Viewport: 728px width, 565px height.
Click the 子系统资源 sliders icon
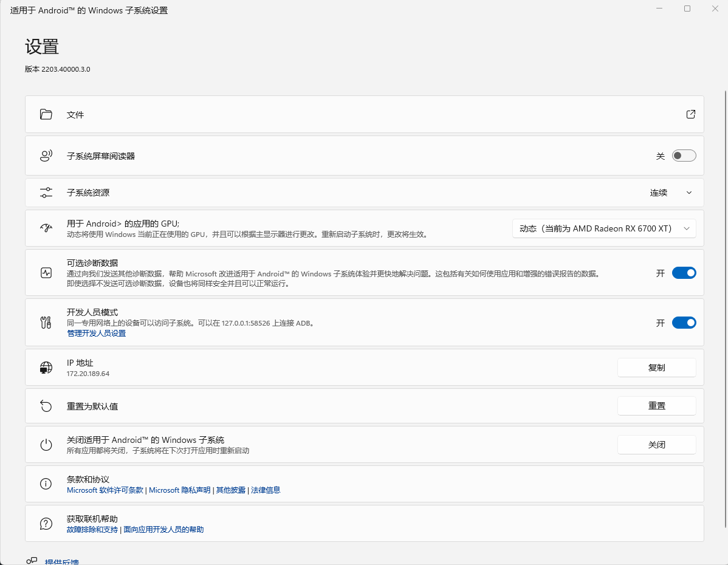pyautogui.click(x=46, y=193)
